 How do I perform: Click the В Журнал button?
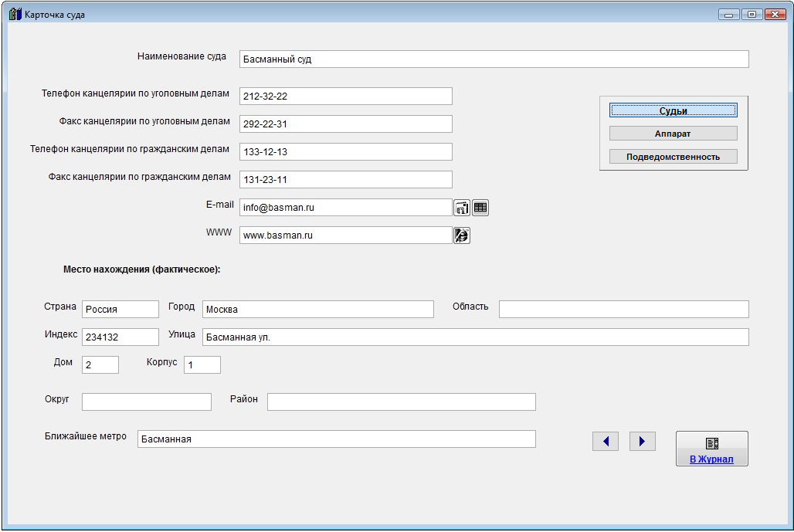pyautogui.click(x=711, y=449)
